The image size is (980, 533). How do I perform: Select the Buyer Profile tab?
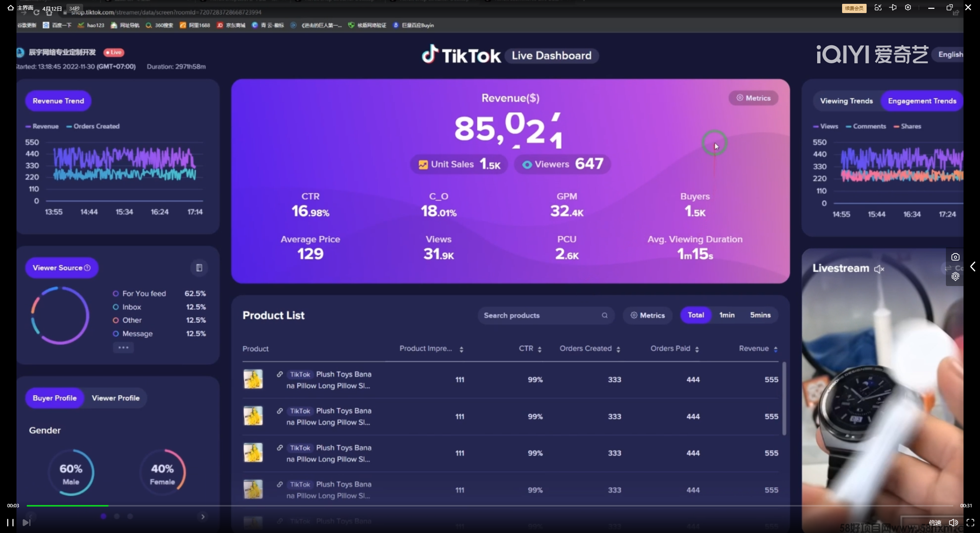54,398
